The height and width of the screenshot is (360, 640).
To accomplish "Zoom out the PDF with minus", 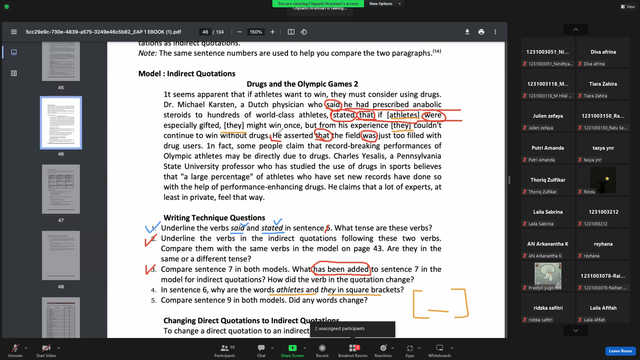I will click(x=240, y=32).
